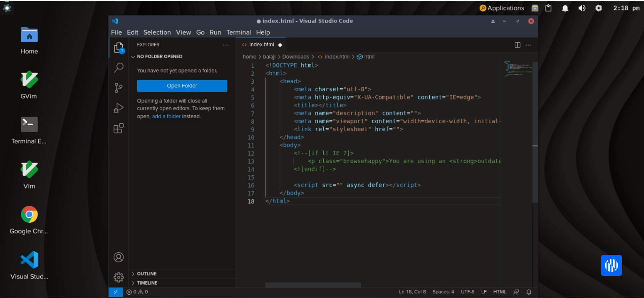
Task: Open the Accounts menu icon
Action: 119,257
